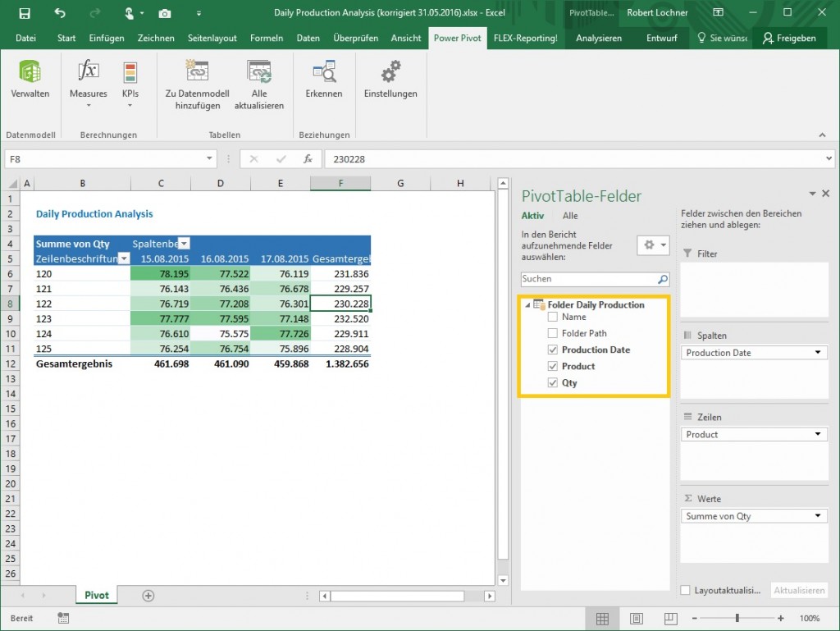
Task: Enable the Name field checkbox
Action: (x=553, y=318)
